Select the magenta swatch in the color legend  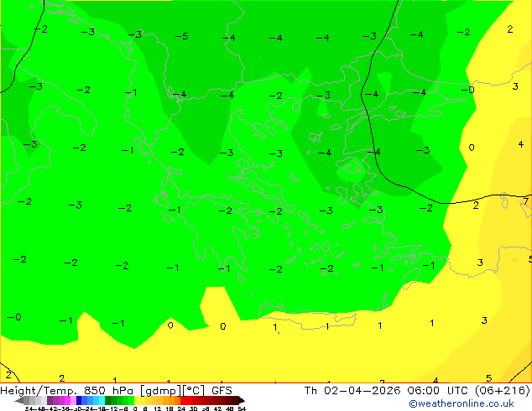pyautogui.click(x=67, y=400)
